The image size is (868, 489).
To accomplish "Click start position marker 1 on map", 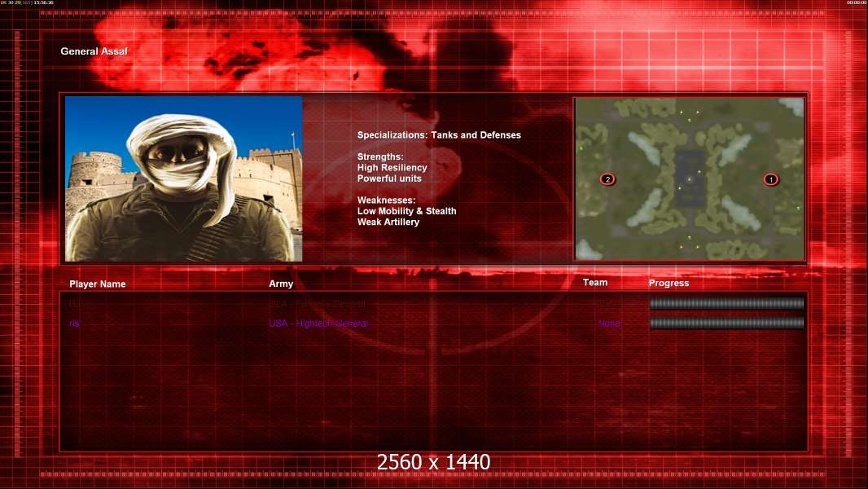I will click(770, 179).
